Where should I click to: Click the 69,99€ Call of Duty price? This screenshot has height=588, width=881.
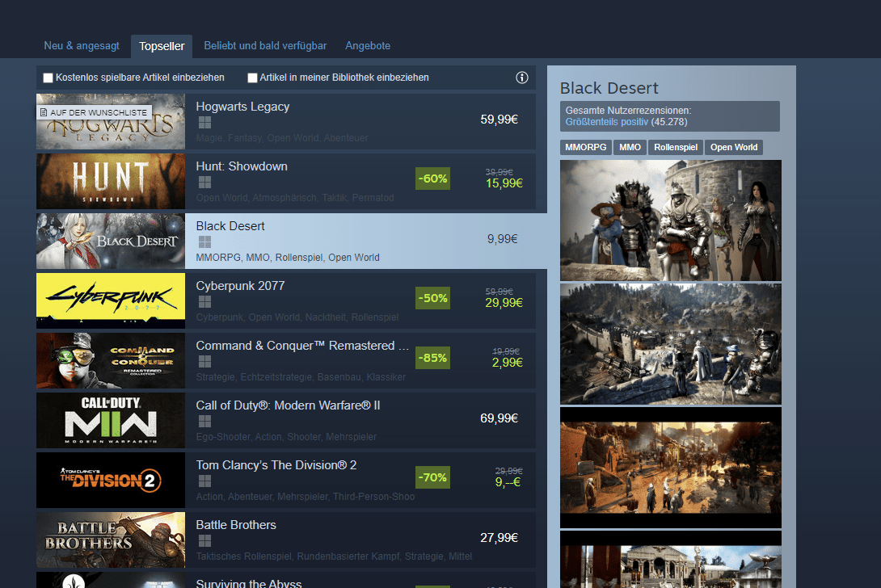pyautogui.click(x=499, y=418)
